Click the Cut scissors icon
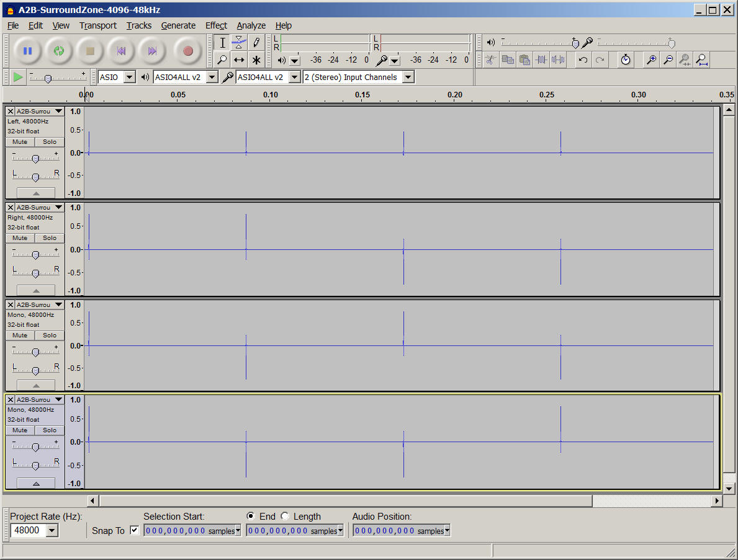This screenshot has height=560, width=738. tap(490, 60)
